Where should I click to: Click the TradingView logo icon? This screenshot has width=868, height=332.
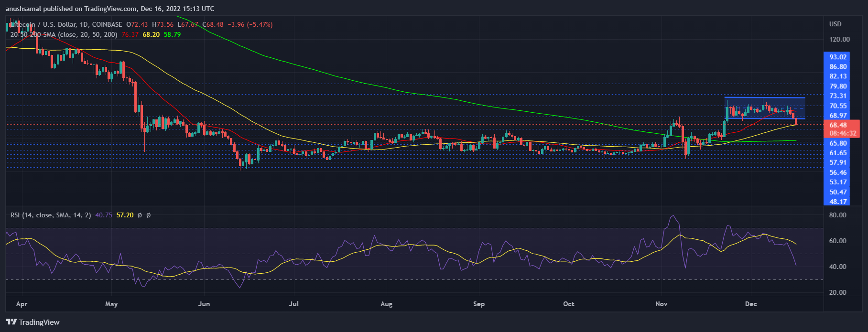[x=11, y=322]
